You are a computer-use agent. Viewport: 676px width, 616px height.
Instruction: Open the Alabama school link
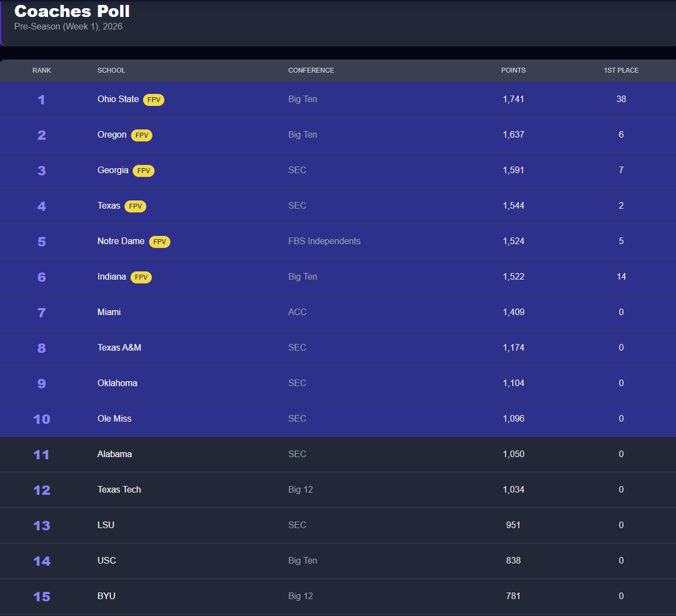115,454
